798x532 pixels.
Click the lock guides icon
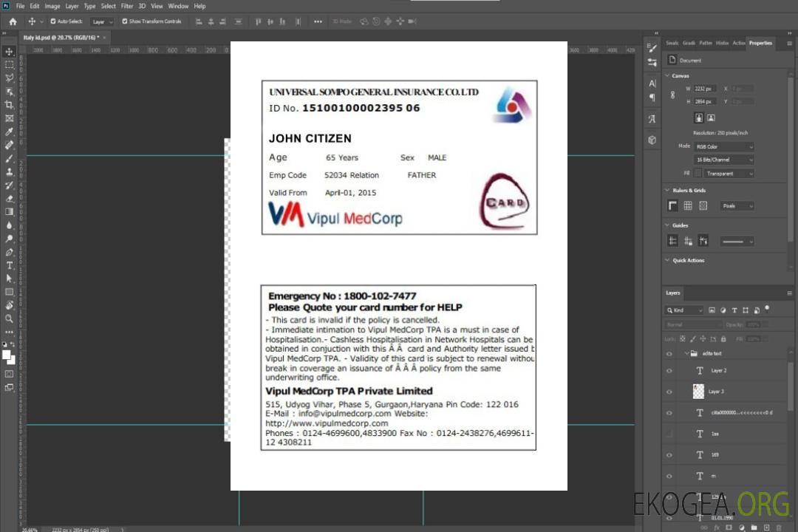click(x=688, y=241)
